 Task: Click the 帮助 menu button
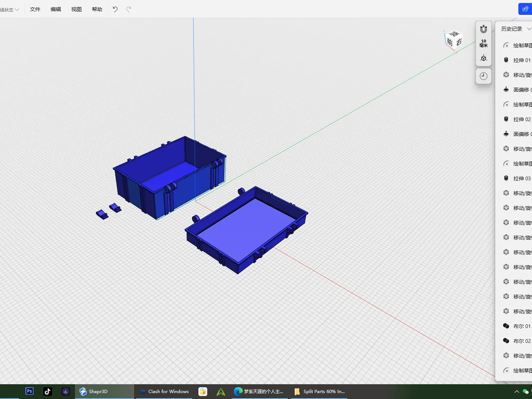tap(97, 9)
